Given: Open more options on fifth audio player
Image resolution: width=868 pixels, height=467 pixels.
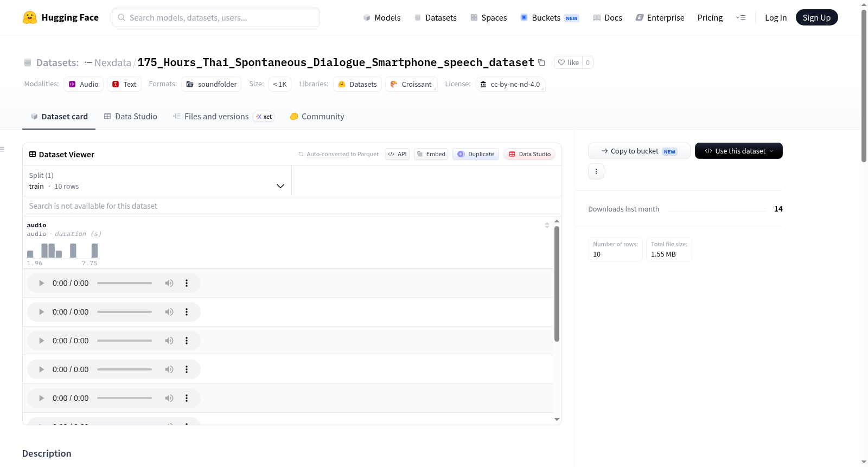Looking at the screenshot, I should [187, 398].
